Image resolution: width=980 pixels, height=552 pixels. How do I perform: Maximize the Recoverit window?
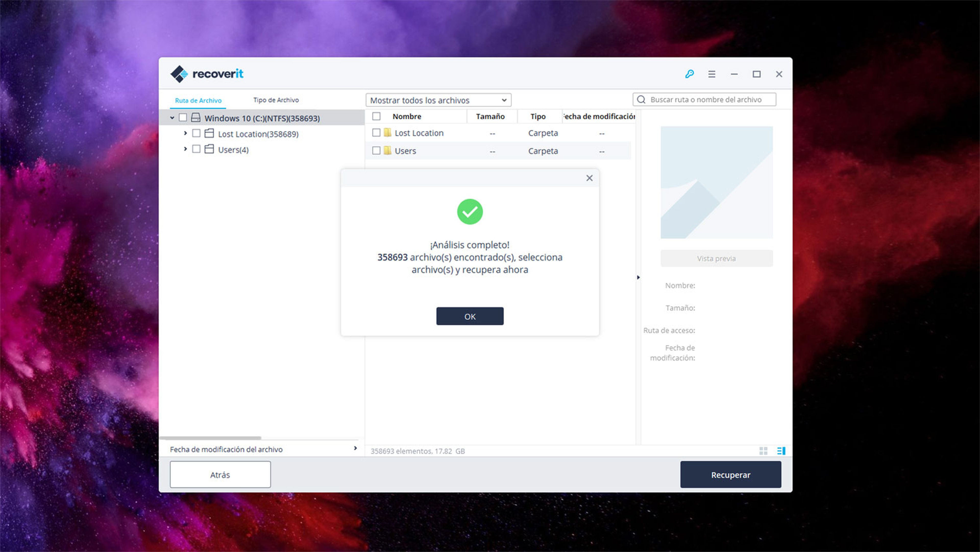[x=757, y=74]
